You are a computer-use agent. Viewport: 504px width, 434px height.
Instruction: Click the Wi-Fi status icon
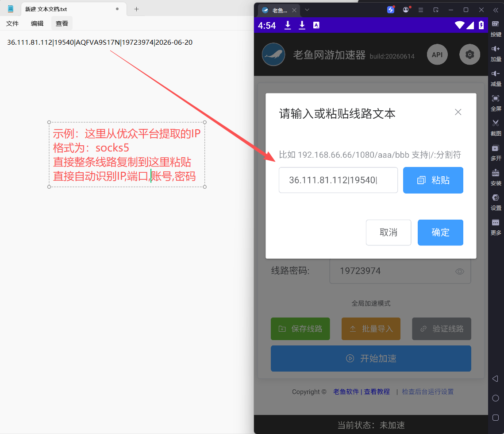460,25
